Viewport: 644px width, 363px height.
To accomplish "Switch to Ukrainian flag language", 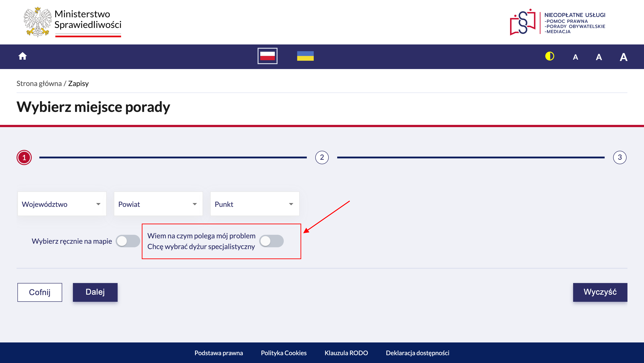I will (305, 56).
